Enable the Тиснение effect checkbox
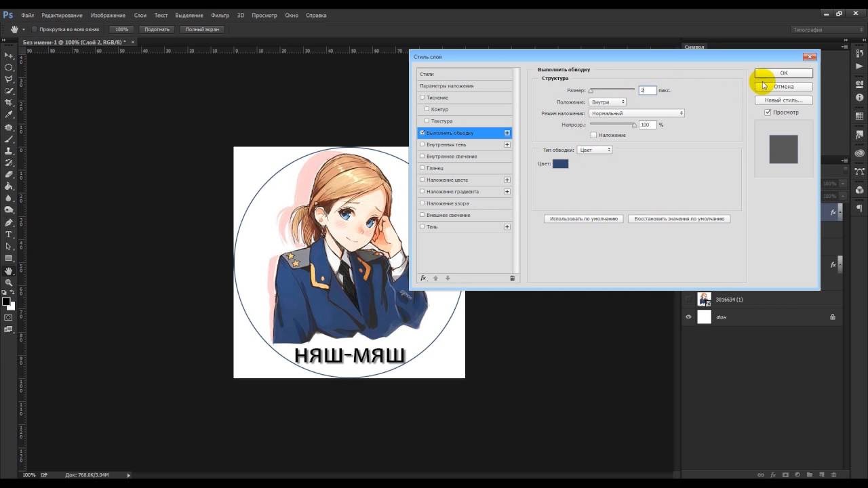Image resolution: width=868 pixels, height=488 pixels. (x=422, y=98)
